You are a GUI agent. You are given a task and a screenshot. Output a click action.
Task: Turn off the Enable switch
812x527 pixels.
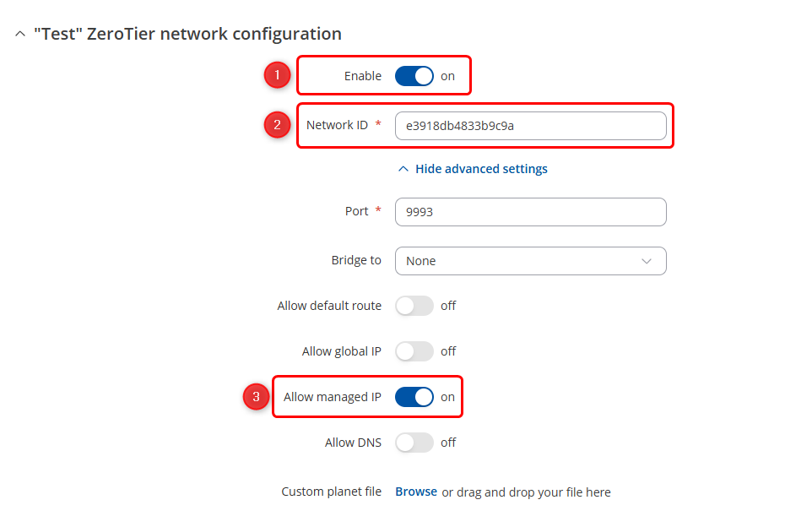(x=414, y=76)
